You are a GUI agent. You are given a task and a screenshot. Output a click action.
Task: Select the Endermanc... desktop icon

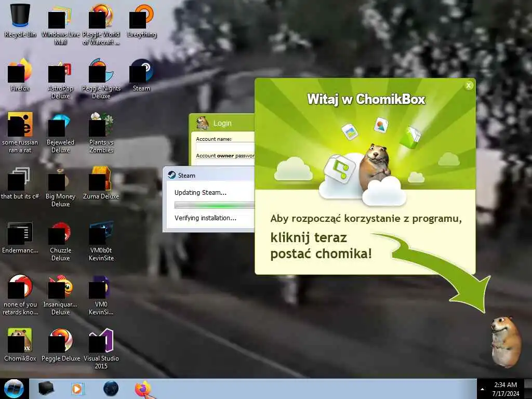pos(20,237)
